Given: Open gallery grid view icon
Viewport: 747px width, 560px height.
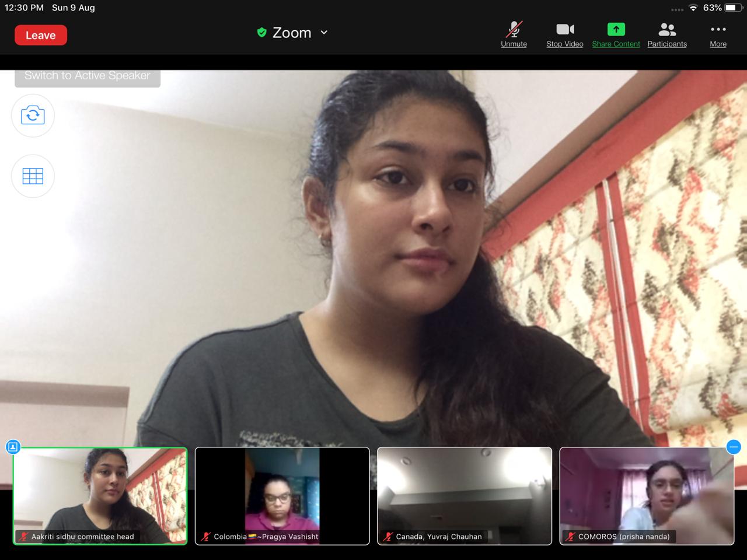Looking at the screenshot, I should pyautogui.click(x=33, y=176).
